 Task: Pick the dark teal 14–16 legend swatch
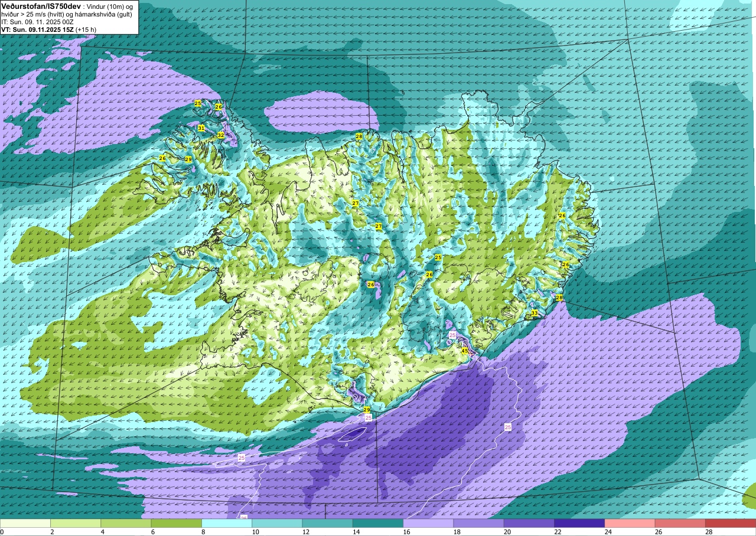pyautogui.click(x=378, y=523)
